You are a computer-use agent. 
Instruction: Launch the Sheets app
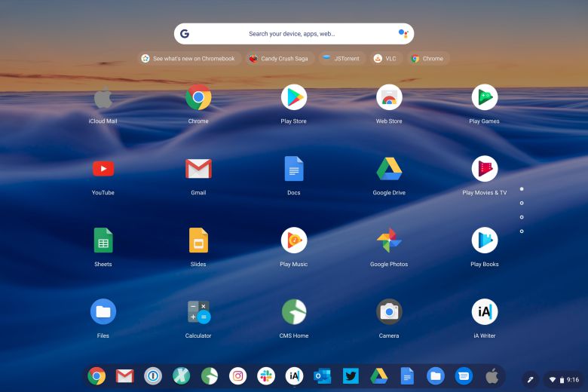coord(103,240)
